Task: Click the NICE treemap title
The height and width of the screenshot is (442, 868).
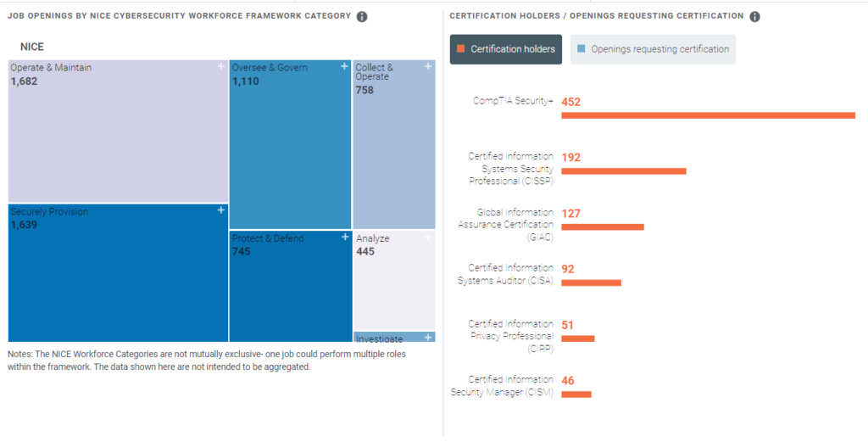Action: point(31,48)
